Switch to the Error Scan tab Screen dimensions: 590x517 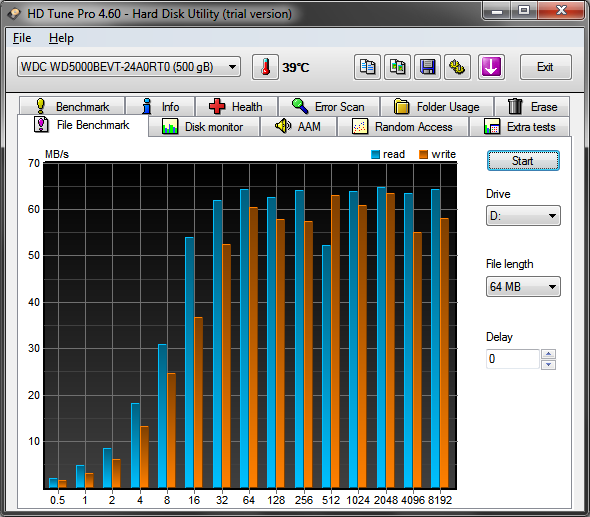pos(328,106)
